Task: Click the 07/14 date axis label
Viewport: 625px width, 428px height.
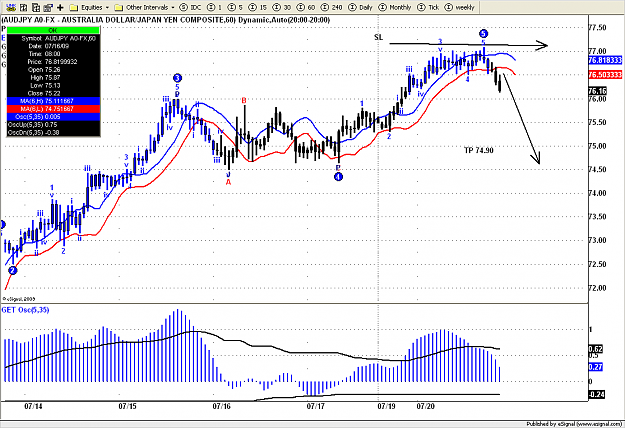Action: [x=33, y=406]
